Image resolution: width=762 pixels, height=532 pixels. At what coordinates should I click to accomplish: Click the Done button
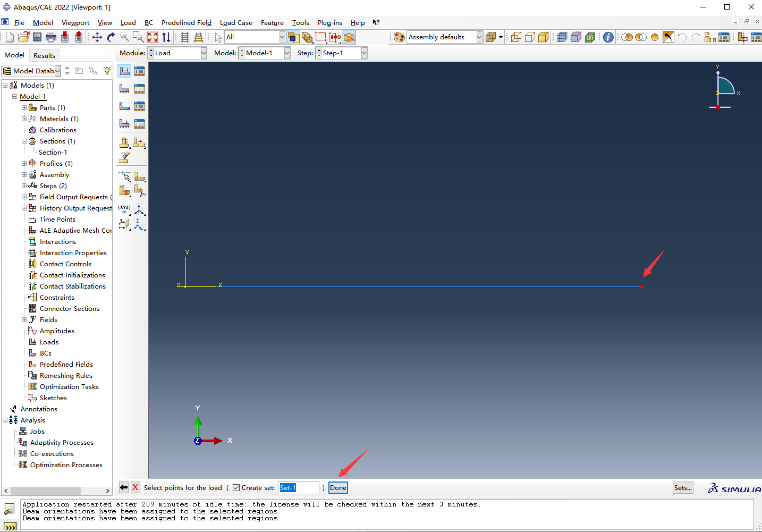338,488
